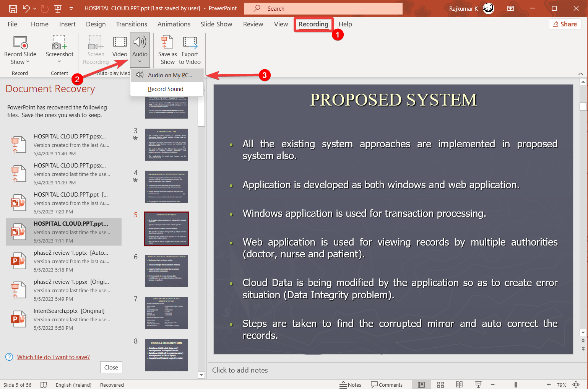Viewport: 588px width, 389px height.
Task: Collapse the Audio dropdown arrow
Action: point(140,62)
